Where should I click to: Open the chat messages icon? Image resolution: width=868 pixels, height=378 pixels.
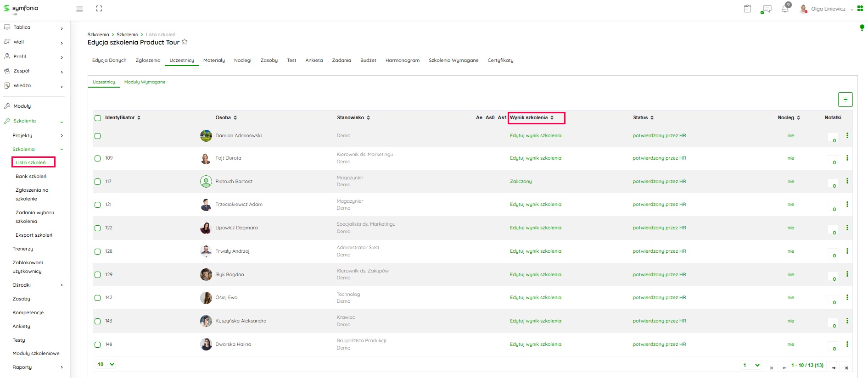[766, 9]
